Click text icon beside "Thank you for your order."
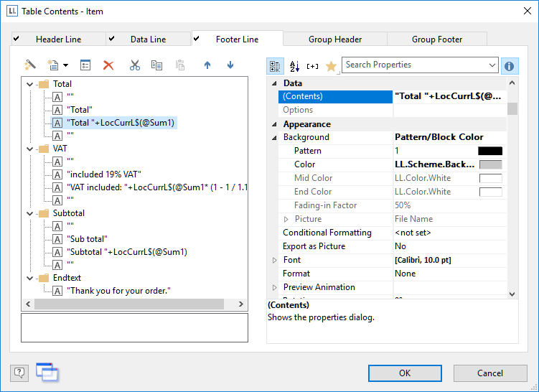This screenshot has width=539, height=392. pyautogui.click(x=57, y=291)
